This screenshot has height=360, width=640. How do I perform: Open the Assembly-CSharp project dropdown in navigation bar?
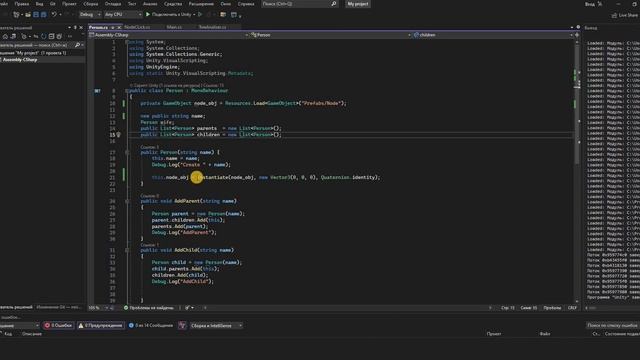pyautogui.click(x=169, y=35)
